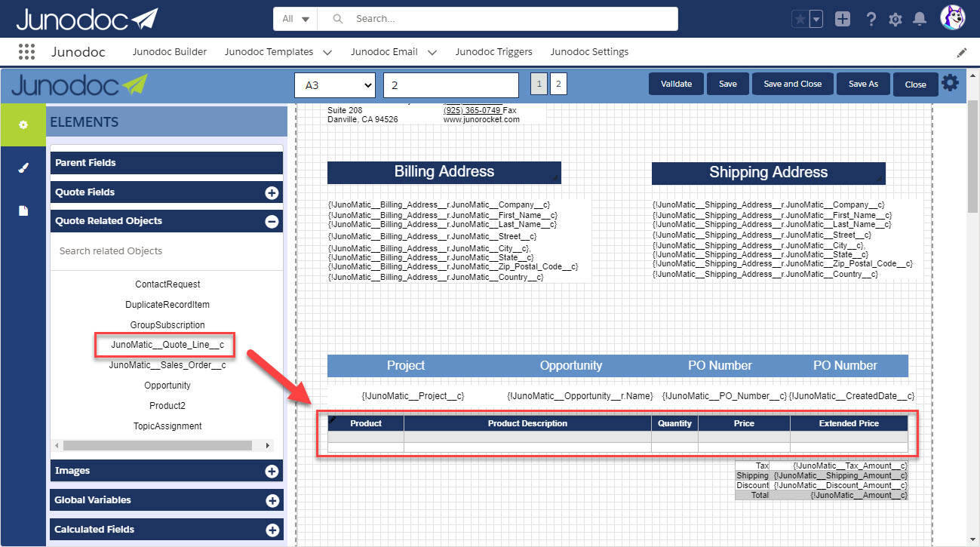The image size is (980, 547).
Task: Expand Calculated Fields plus icon
Action: [x=272, y=530]
